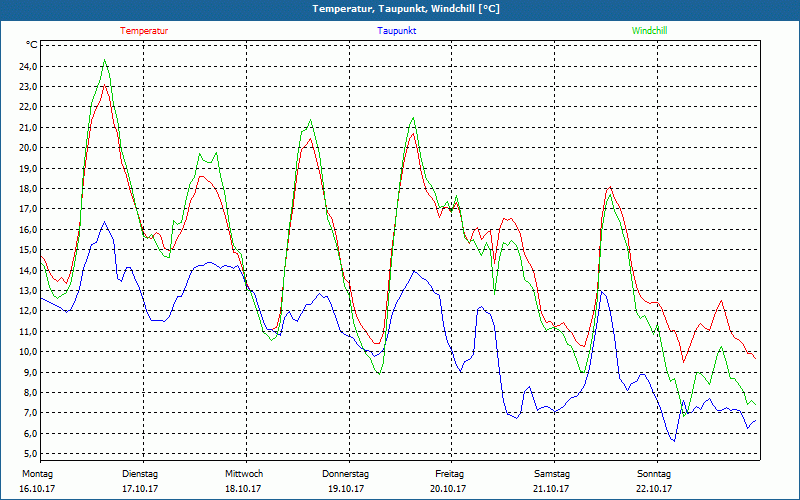Click the blue Taupunkt legend label
The height and width of the screenshot is (500, 800).
click(396, 31)
